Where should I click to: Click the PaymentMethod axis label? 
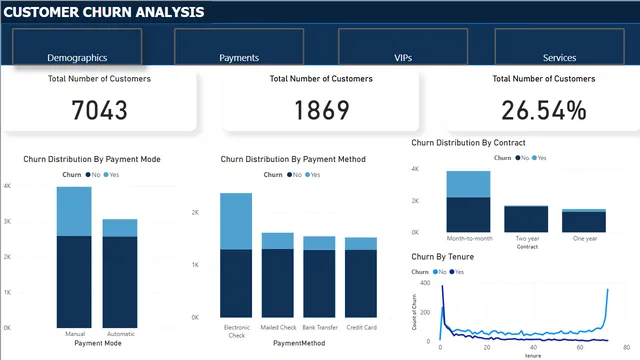point(299,343)
